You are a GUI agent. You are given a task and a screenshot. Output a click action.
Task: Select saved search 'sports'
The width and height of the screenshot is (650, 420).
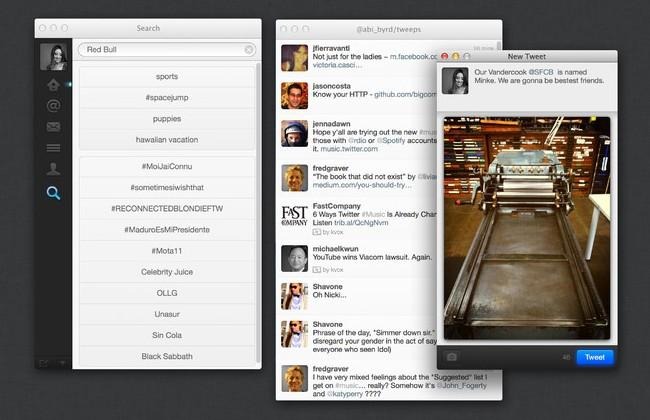[x=167, y=76]
